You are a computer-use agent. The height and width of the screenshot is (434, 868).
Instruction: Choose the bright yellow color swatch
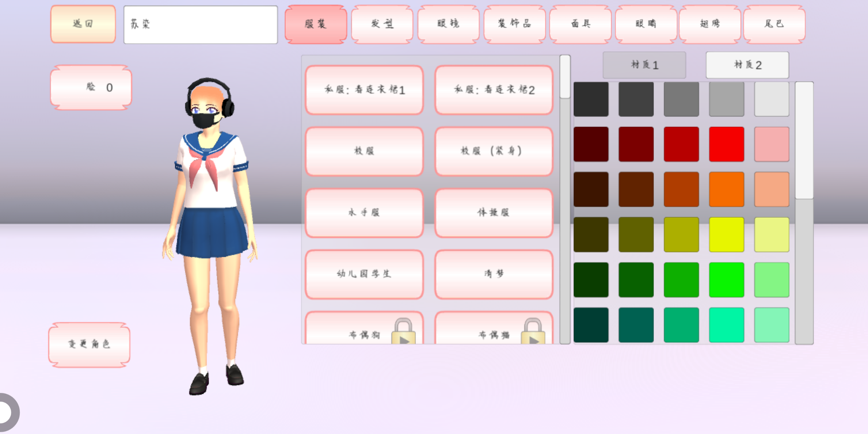coord(726,235)
